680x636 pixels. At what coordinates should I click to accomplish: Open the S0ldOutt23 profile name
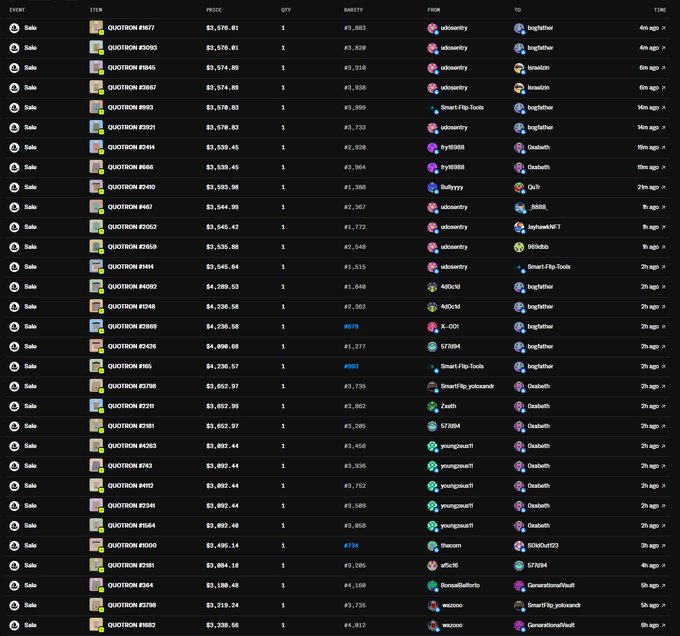pos(543,545)
